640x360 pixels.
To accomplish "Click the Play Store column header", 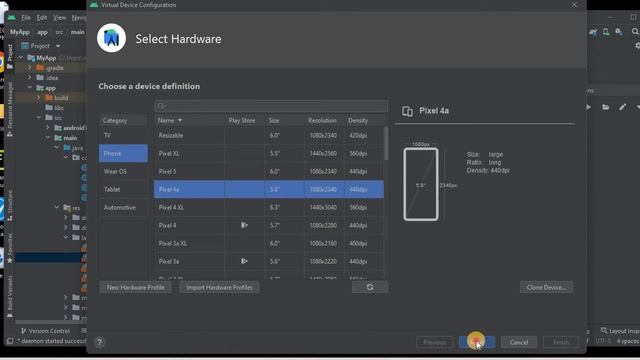I will [244, 120].
